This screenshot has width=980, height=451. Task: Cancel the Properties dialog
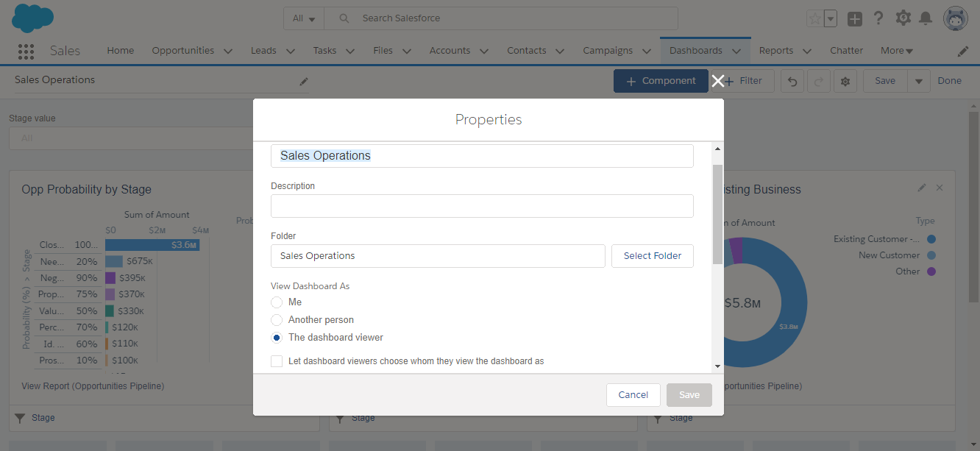tap(633, 395)
